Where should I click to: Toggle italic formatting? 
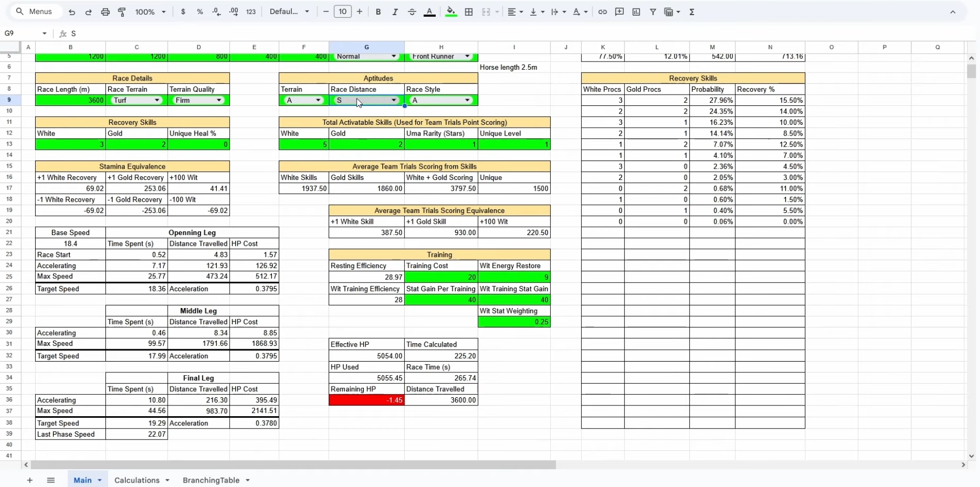click(x=395, y=12)
